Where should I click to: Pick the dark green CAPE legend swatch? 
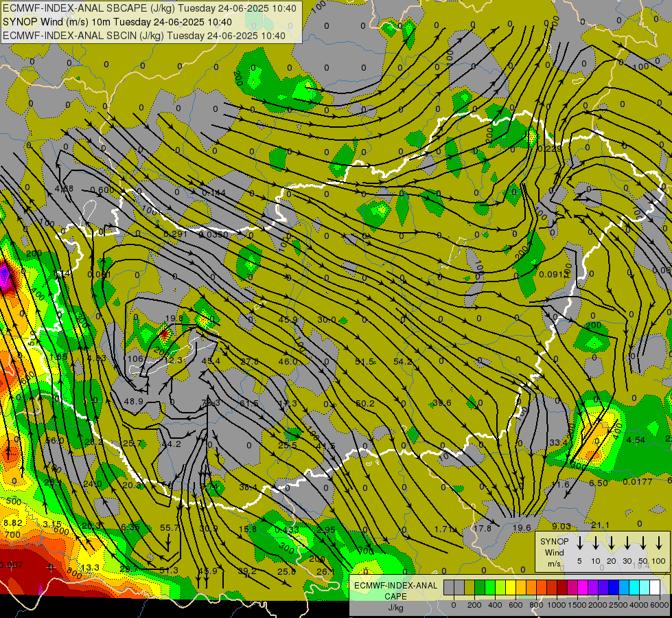(480, 588)
